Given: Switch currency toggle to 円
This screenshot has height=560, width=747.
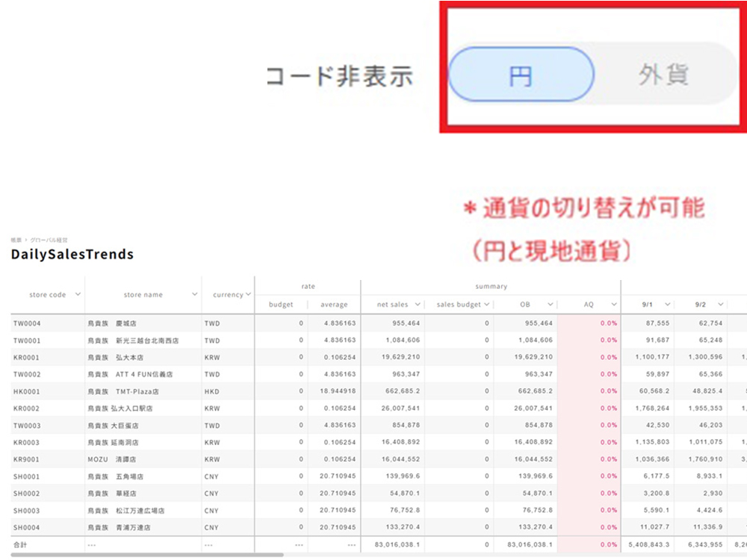Looking at the screenshot, I should (520, 75).
